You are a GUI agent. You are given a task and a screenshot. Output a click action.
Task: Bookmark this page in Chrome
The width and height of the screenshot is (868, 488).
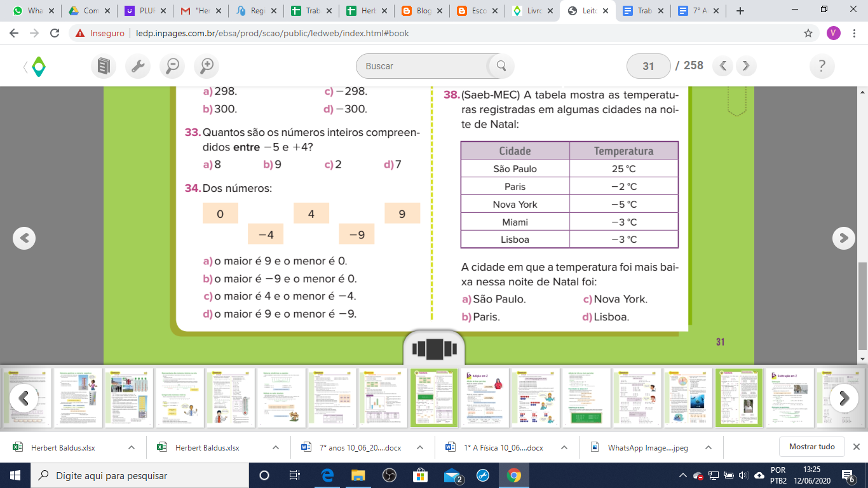(x=808, y=33)
